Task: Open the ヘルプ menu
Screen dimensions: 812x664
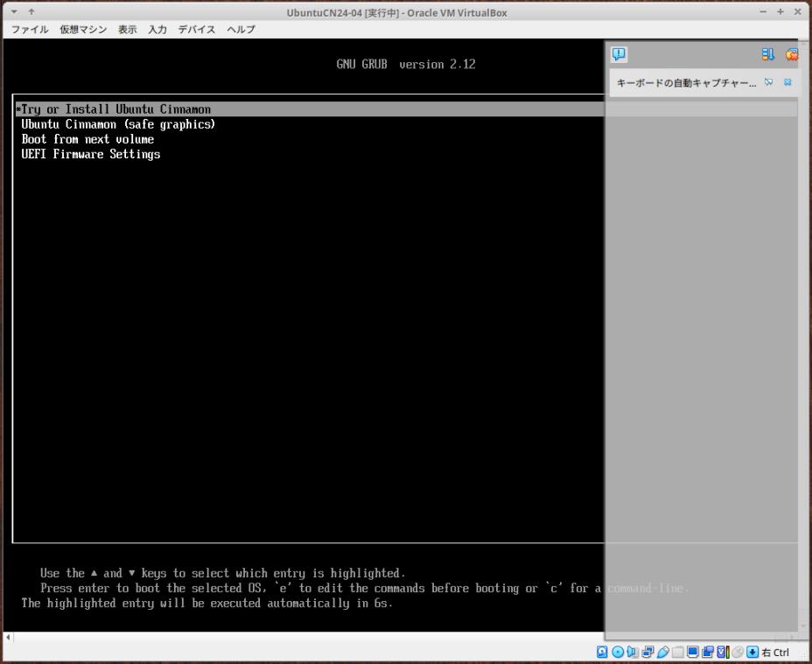Action: [241, 30]
